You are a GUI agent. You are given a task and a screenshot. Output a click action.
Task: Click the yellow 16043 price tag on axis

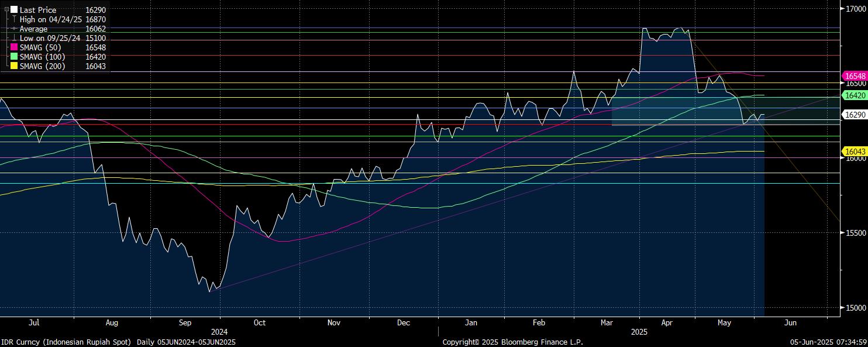tap(855, 152)
